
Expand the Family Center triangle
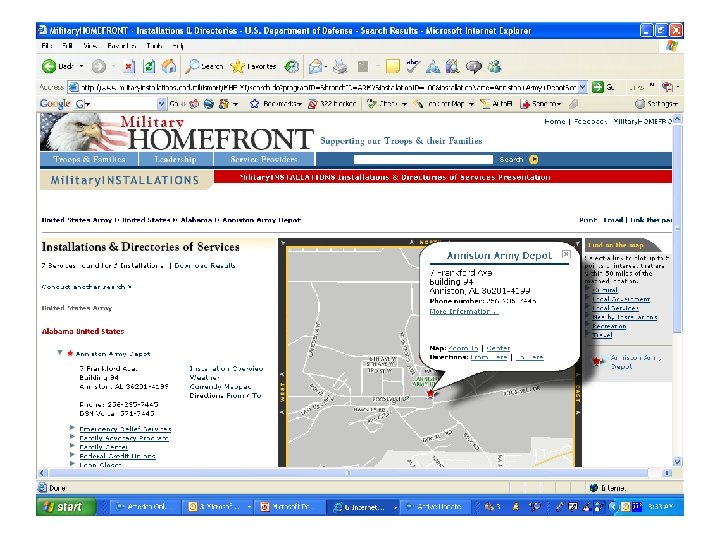point(72,445)
